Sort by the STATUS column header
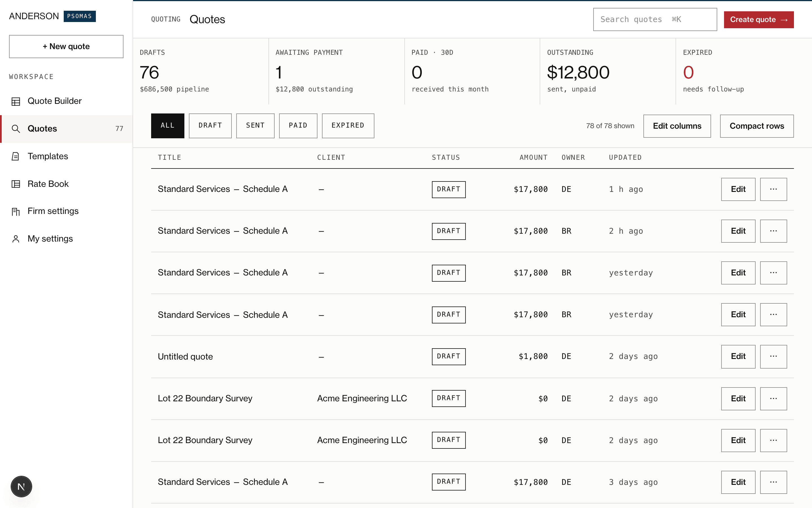This screenshot has width=812, height=508. [445, 157]
